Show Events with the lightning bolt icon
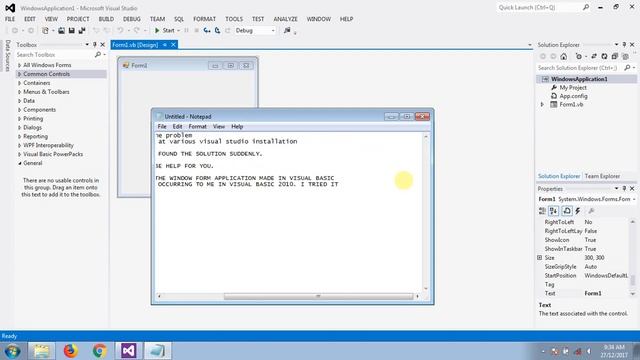The image size is (640, 360). tap(578, 211)
